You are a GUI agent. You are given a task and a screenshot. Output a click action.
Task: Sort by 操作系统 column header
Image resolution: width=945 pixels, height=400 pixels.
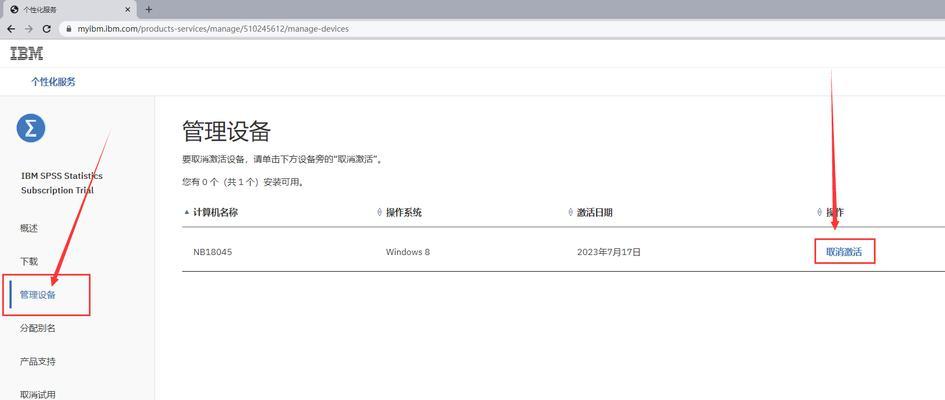404,212
